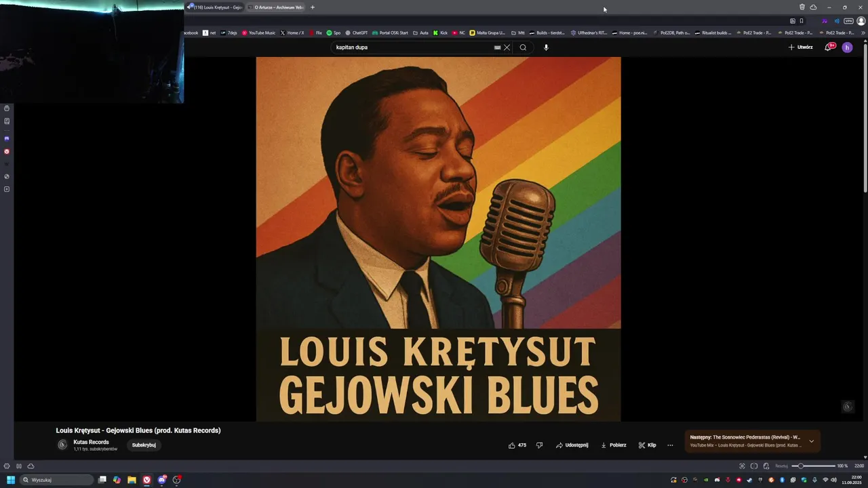Open the three-dot more actions menu
This screenshot has width=868, height=488.
coord(670,445)
